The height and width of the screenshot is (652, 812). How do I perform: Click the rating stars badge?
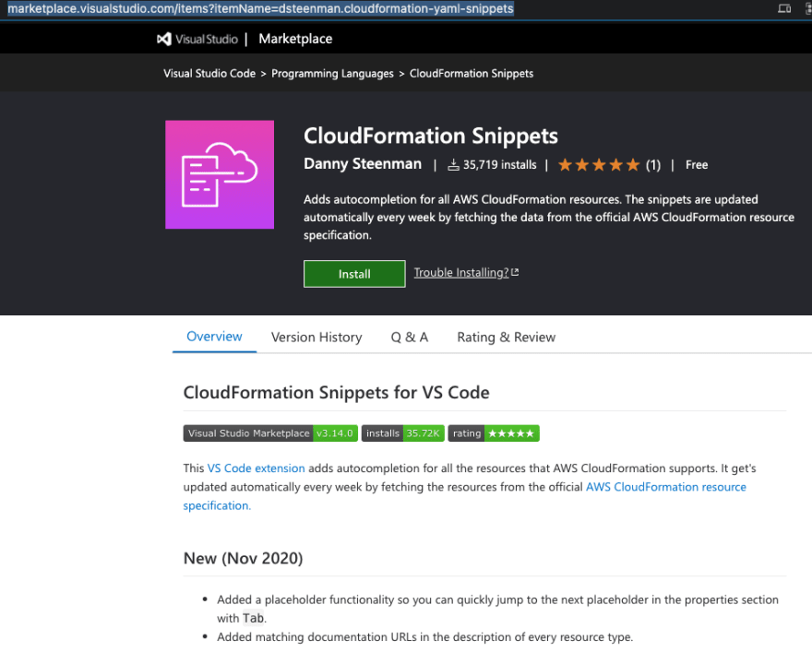[494, 433]
